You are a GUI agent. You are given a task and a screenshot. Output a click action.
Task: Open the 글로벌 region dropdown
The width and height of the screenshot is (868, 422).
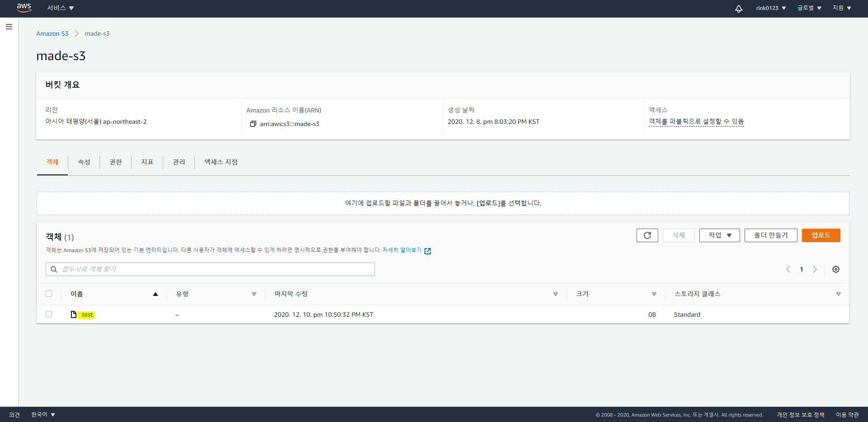coord(809,8)
